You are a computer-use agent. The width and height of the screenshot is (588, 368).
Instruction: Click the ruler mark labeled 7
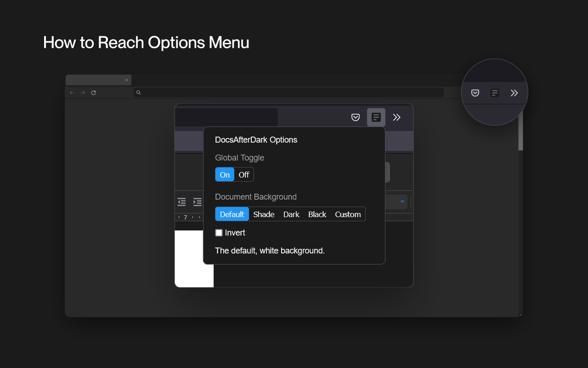tap(186, 217)
